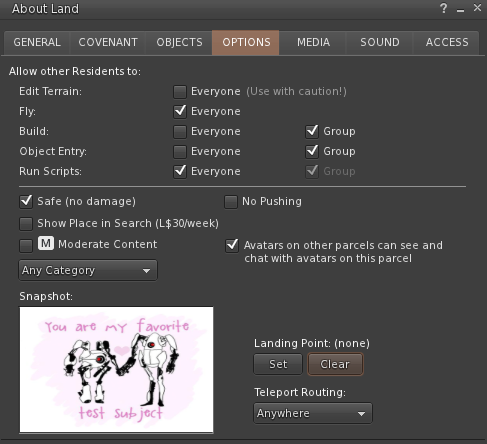Open the Access tab
Image resolution: width=487 pixels, height=444 pixels.
click(x=447, y=42)
